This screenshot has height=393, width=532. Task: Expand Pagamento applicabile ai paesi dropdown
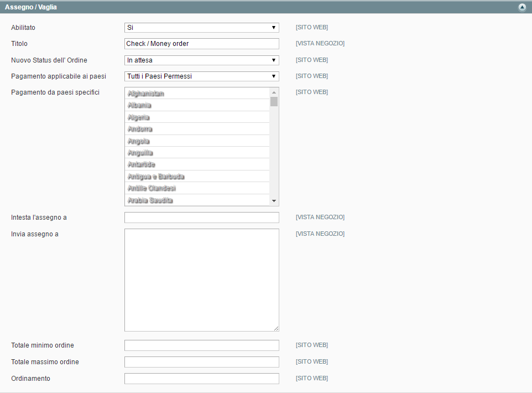pos(201,76)
